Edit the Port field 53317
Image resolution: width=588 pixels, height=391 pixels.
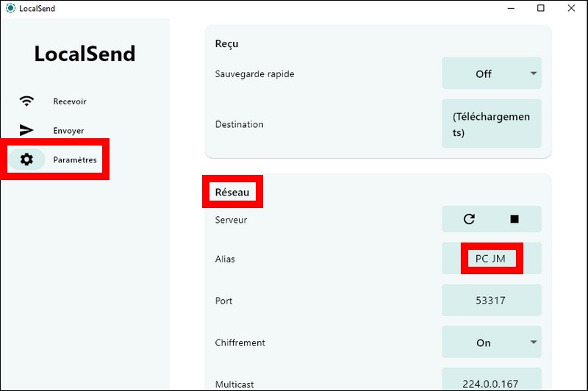pyautogui.click(x=492, y=301)
